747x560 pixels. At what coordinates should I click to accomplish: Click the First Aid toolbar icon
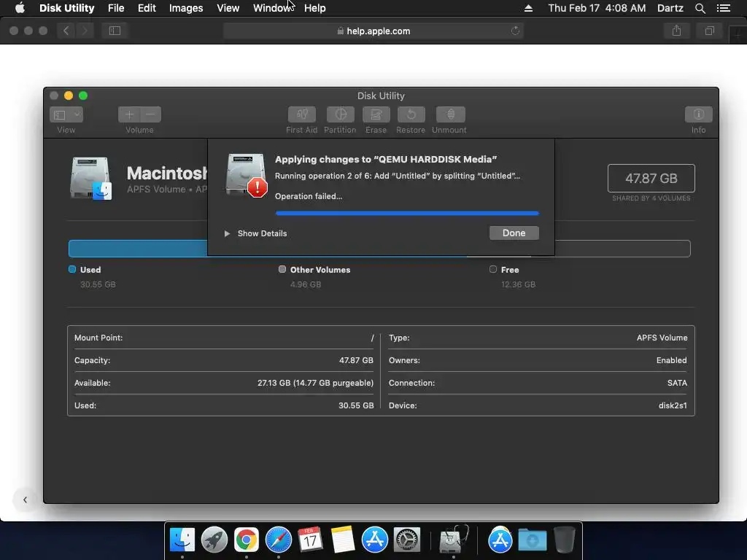click(301, 114)
